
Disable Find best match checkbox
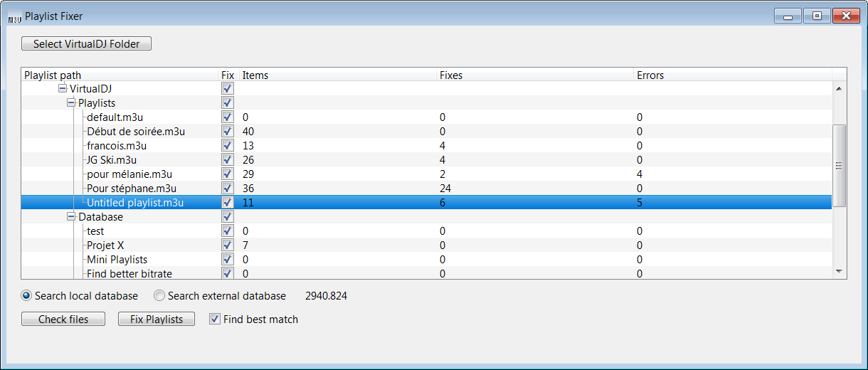point(215,319)
